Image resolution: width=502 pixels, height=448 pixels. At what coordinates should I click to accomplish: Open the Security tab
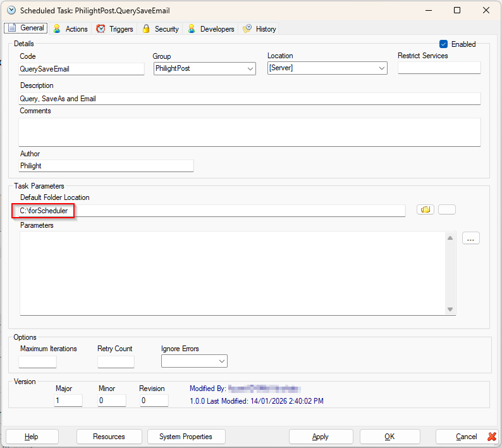tap(161, 29)
